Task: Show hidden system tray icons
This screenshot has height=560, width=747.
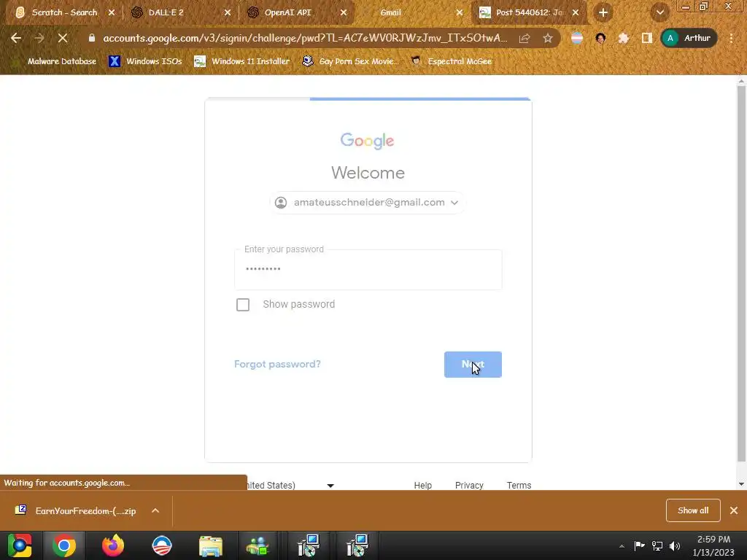Action: tap(622, 546)
